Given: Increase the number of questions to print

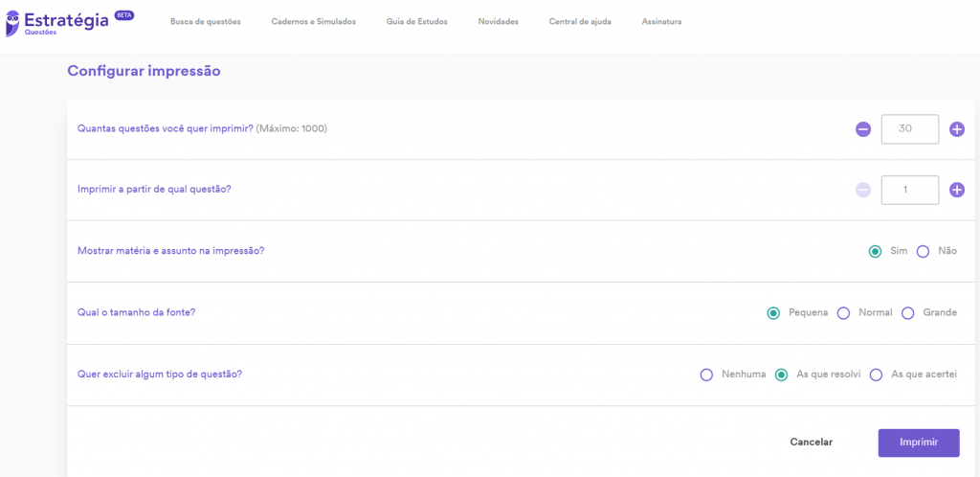Looking at the screenshot, I should click(x=957, y=129).
